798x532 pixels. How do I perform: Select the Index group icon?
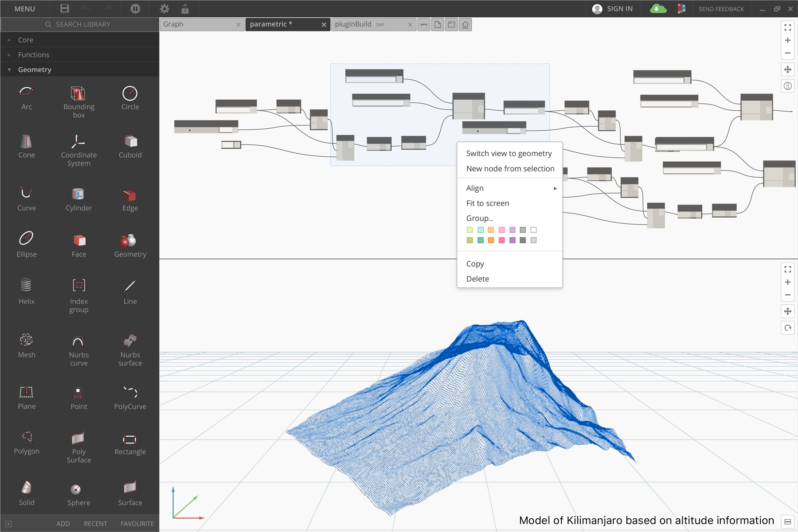[x=78, y=285]
